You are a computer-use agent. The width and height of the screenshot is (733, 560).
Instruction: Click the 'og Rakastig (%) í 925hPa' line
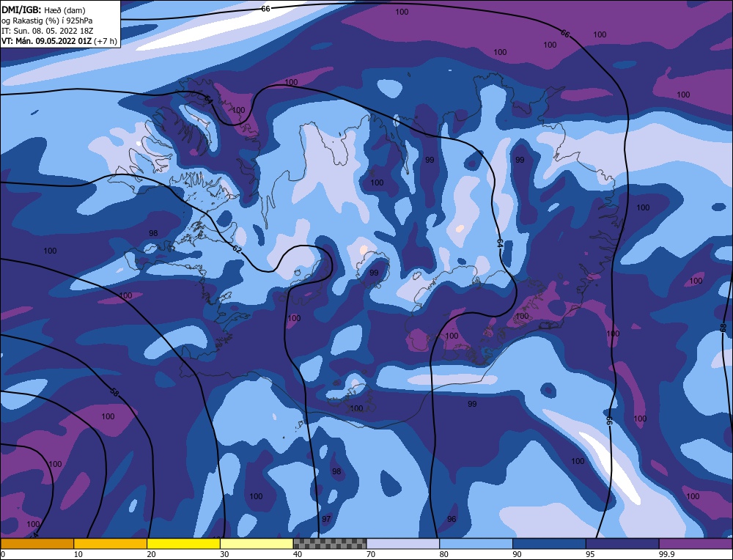(47, 20)
